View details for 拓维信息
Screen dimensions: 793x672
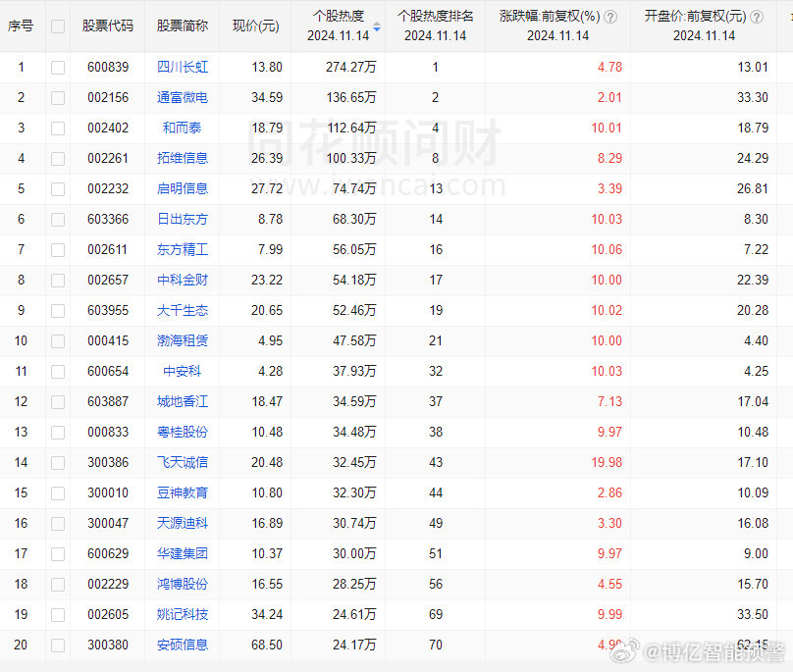(x=183, y=159)
